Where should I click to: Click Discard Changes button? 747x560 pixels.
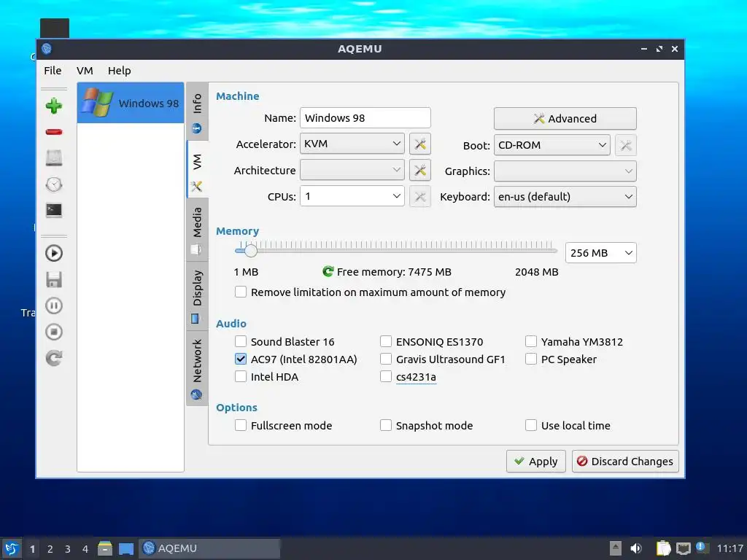[625, 461]
